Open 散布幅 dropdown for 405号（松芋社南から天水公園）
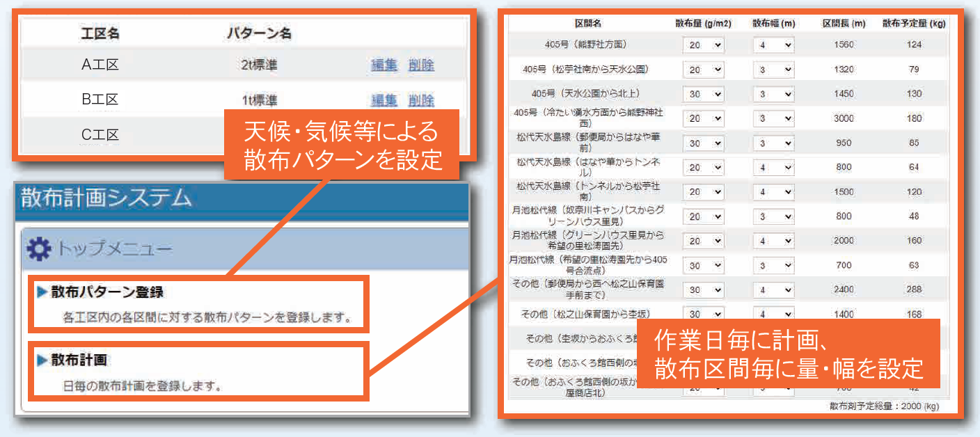The width and height of the screenshot is (980, 437). [x=773, y=70]
